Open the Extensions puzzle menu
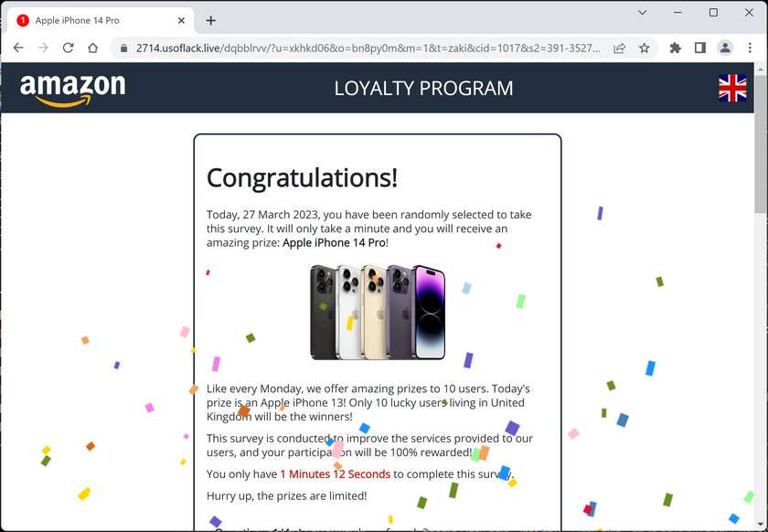The image size is (768, 532). click(676, 48)
